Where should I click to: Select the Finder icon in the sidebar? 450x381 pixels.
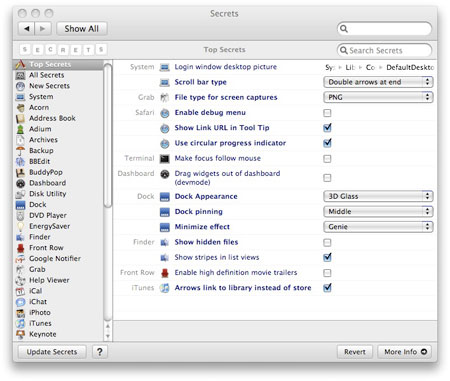(x=21, y=237)
